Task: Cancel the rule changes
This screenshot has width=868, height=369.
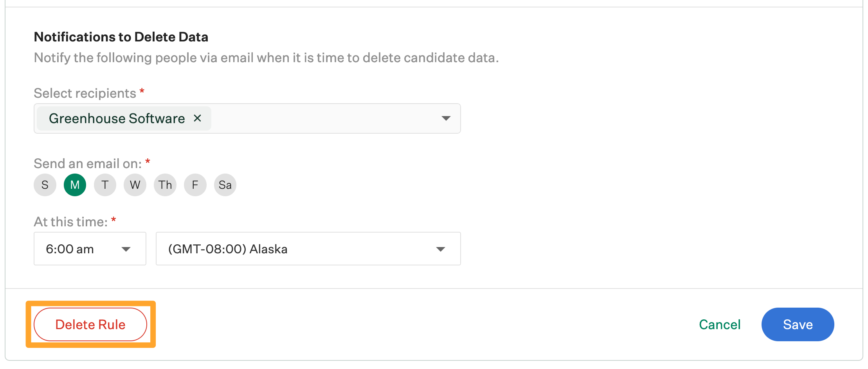Action: coord(720,324)
